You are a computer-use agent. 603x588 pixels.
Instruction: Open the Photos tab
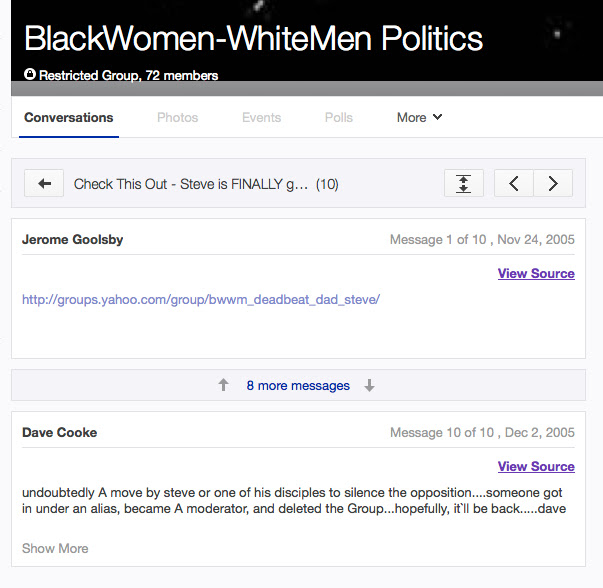click(177, 117)
